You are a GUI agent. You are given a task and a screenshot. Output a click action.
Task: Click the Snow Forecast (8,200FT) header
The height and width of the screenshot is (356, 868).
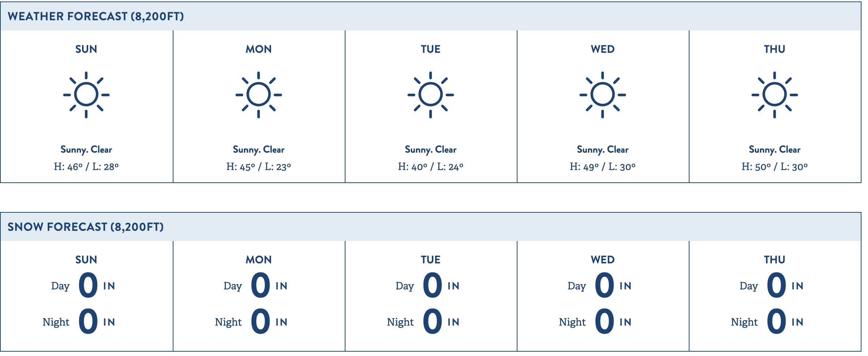86,227
